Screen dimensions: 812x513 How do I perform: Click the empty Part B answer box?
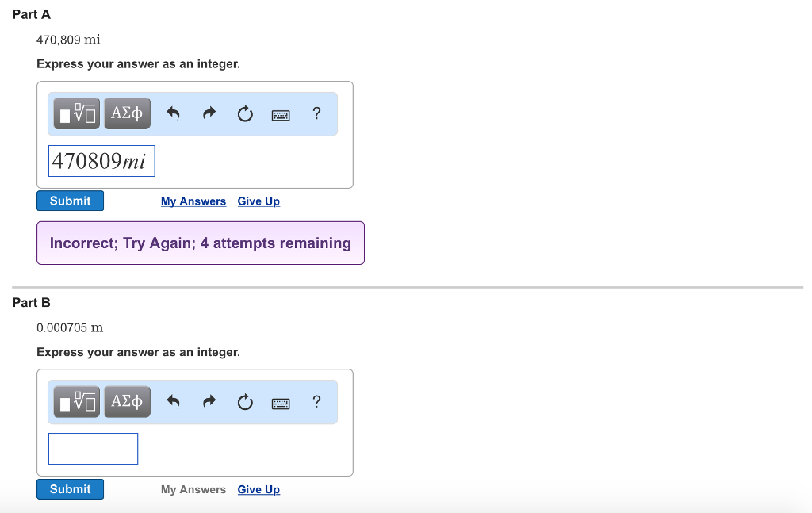(x=93, y=449)
